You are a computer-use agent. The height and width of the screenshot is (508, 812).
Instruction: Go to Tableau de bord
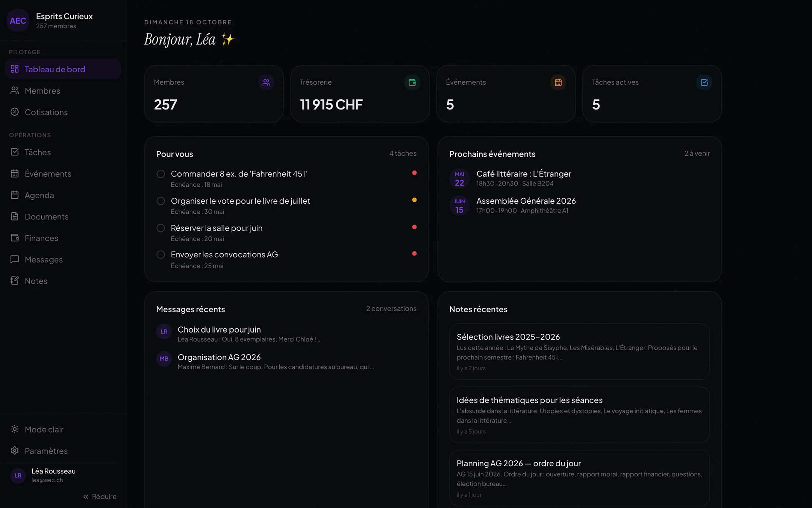click(x=63, y=69)
